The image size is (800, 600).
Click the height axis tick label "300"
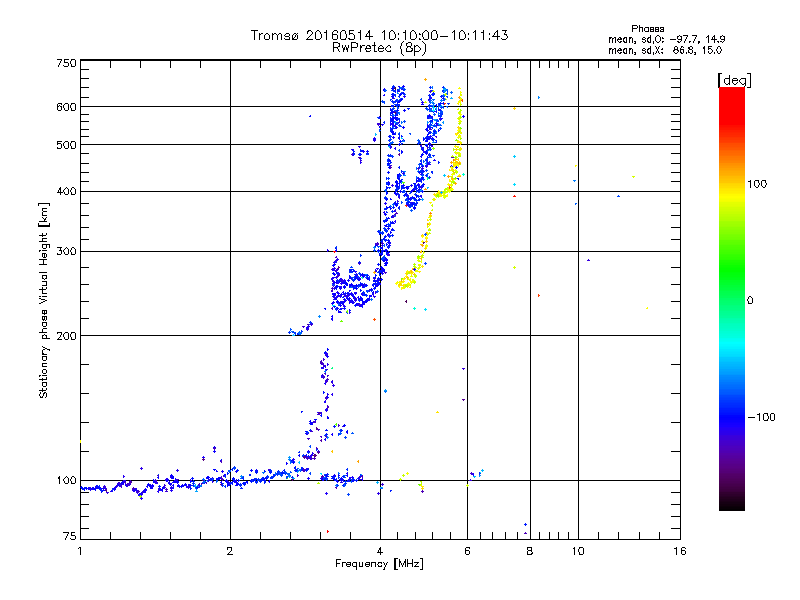click(66, 252)
